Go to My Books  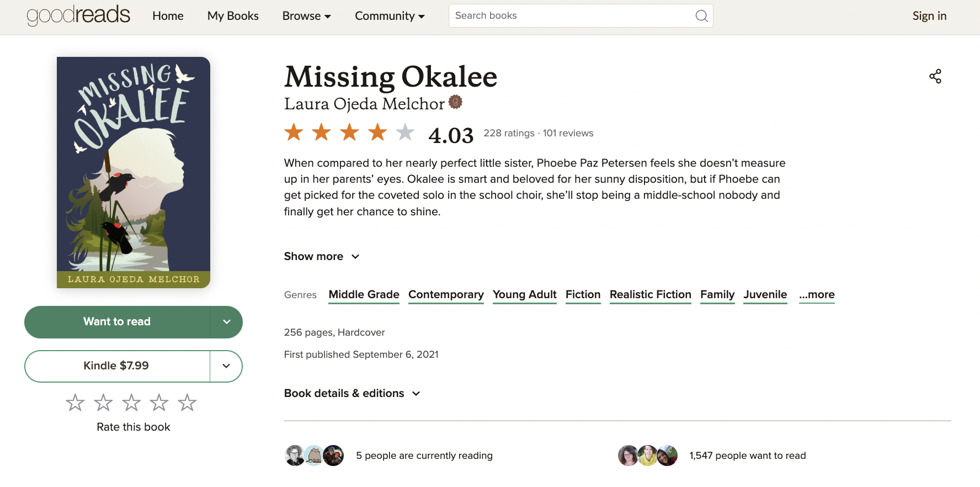(233, 16)
